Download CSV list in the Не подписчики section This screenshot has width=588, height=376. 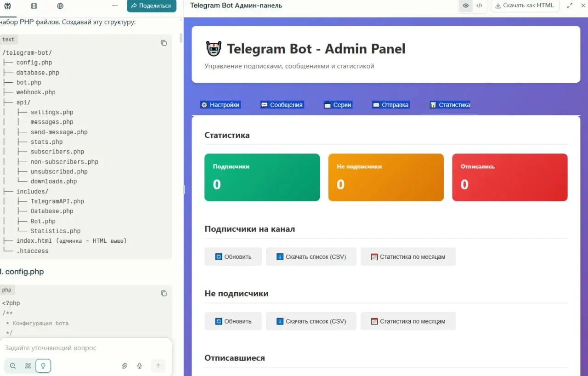pyautogui.click(x=311, y=321)
